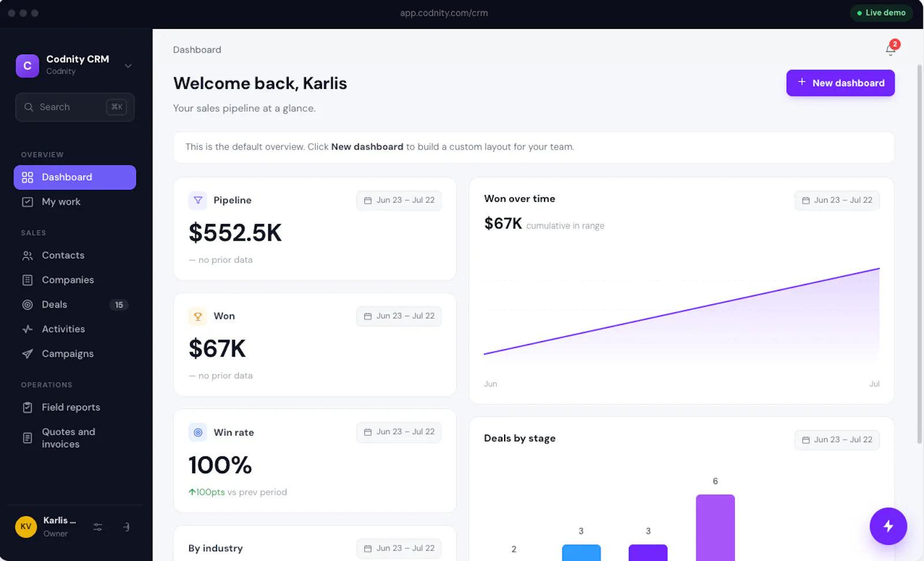
Task: Click the By industry card title
Action: 215,548
